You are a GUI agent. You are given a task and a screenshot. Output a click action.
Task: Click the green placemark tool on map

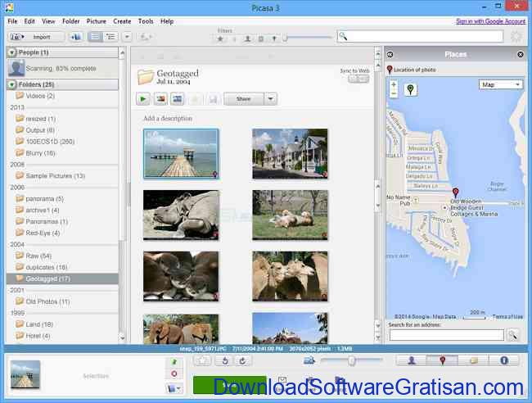click(x=411, y=89)
